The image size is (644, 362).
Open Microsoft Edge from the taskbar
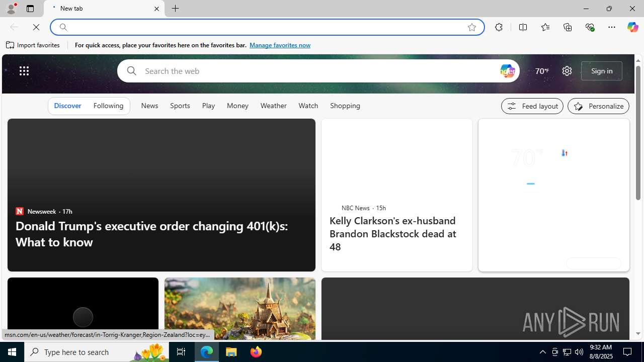207,352
